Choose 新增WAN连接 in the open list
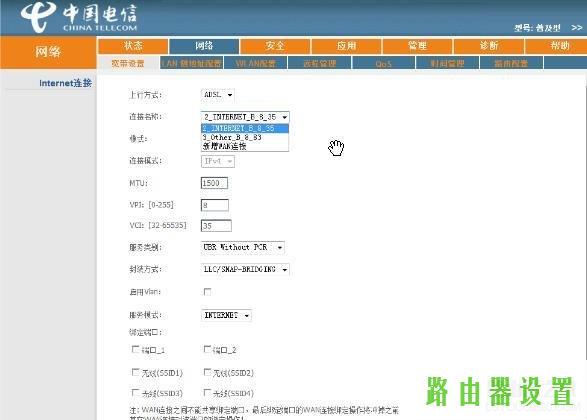 click(245, 146)
